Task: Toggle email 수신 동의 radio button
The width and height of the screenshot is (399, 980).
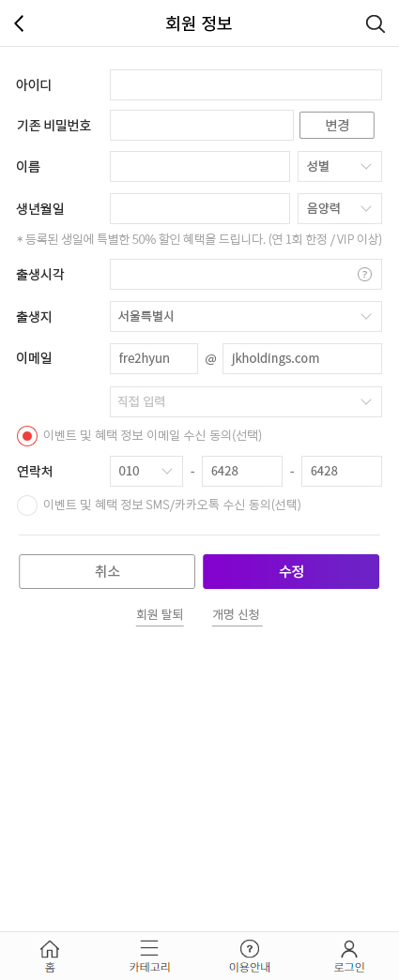Action: point(27,436)
